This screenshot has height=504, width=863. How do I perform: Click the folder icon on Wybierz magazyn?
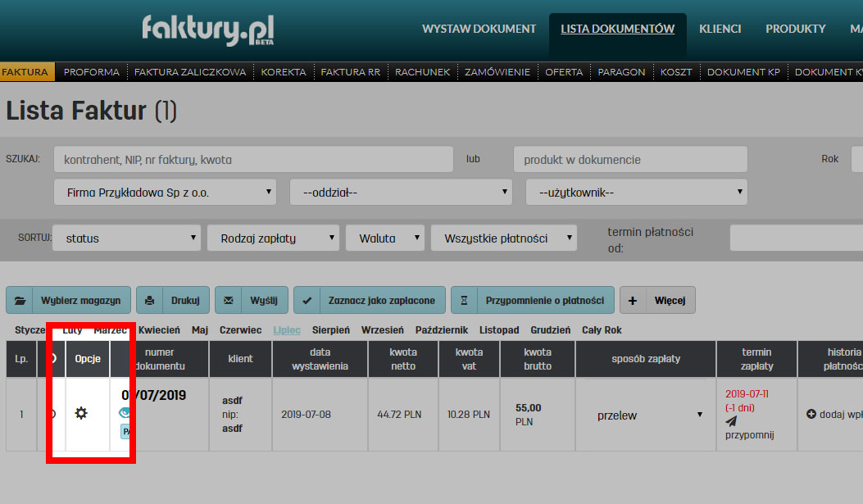[x=20, y=300]
